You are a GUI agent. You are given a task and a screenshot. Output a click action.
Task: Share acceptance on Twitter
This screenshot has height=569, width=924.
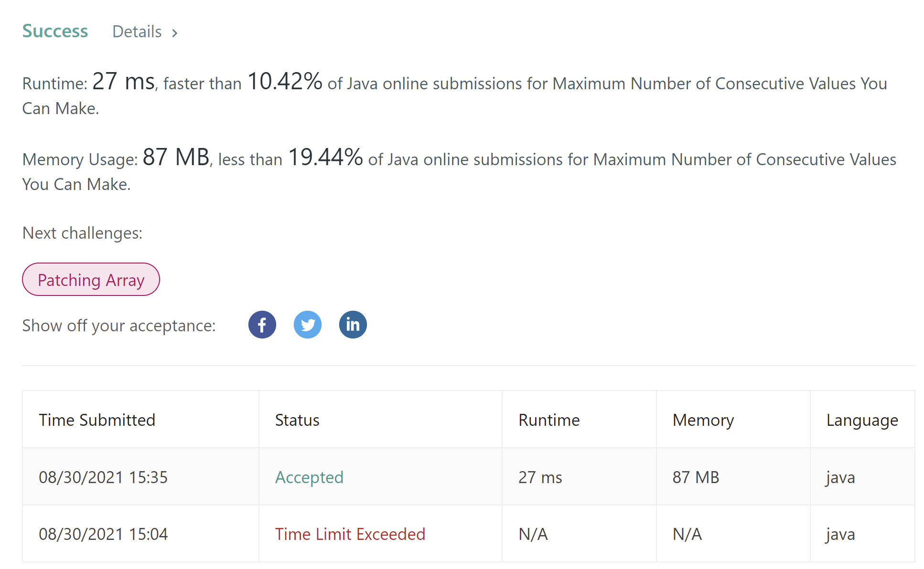pos(308,325)
